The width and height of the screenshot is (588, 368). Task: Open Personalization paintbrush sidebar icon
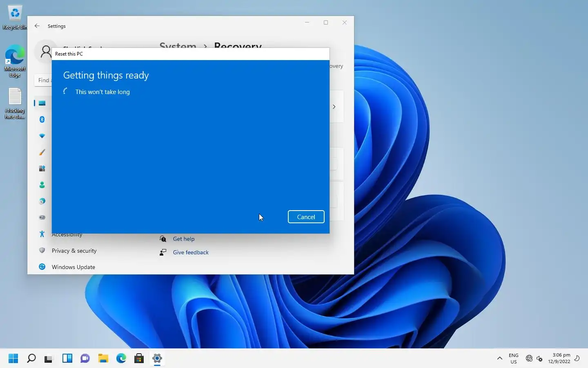click(x=42, y=152)
